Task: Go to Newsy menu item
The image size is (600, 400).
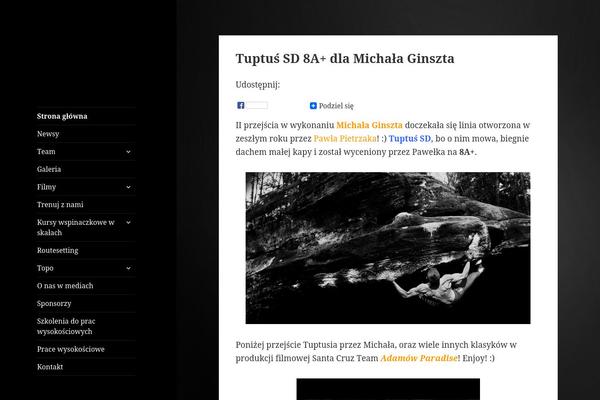Action: (48, 134)
